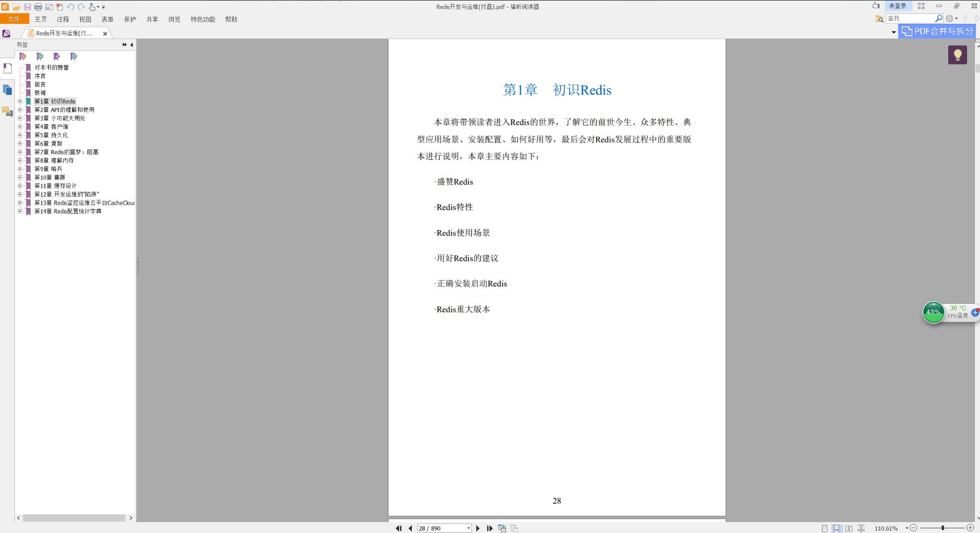Viewport: 980px width, 533px height.
Task: Click the purple start page icon beside the tab
Action: coord(6,33)
